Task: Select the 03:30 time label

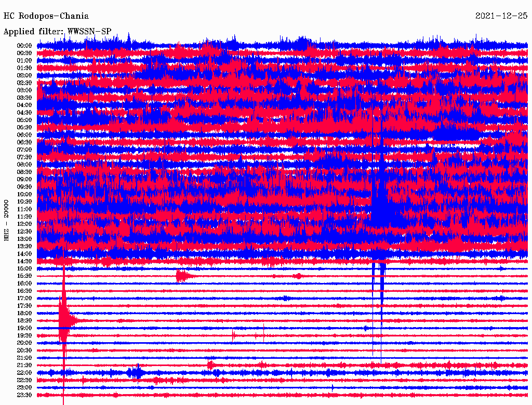Action: pyautogui.click(x=24, y=98)
